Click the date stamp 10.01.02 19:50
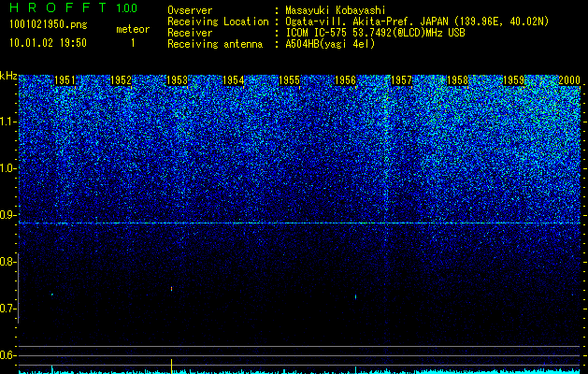The height and width of the screenshot is (374, 588). (x=48, y=43)
